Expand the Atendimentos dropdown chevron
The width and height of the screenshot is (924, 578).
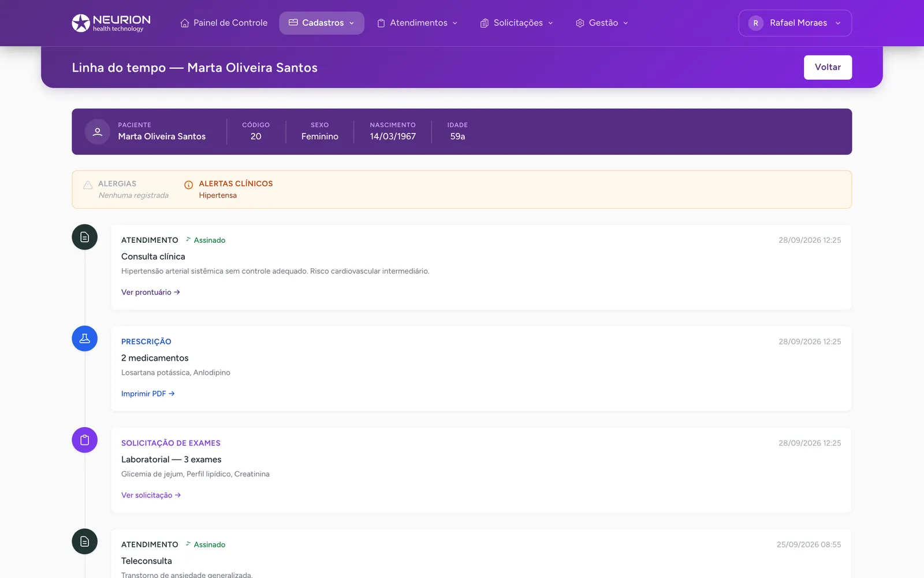(455, 23)
